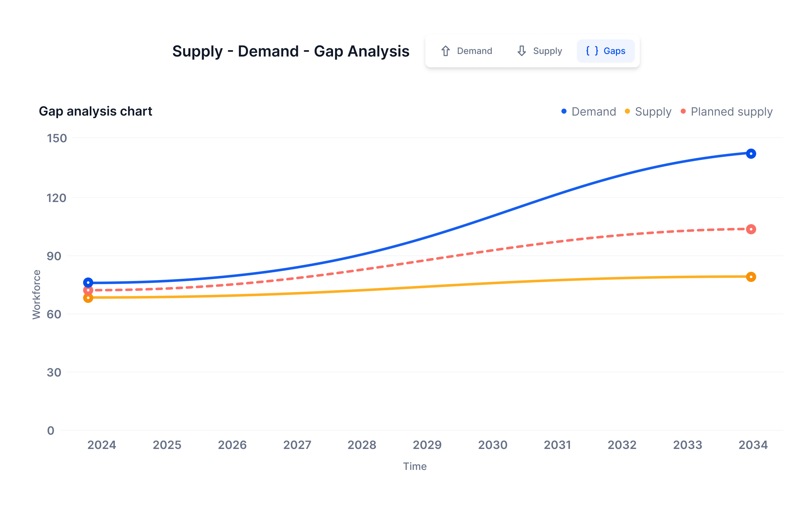Screen dimensions: 812x508
Task: Switch to the Demand tab
Action: pyautogui.click(x=466, y=51)
